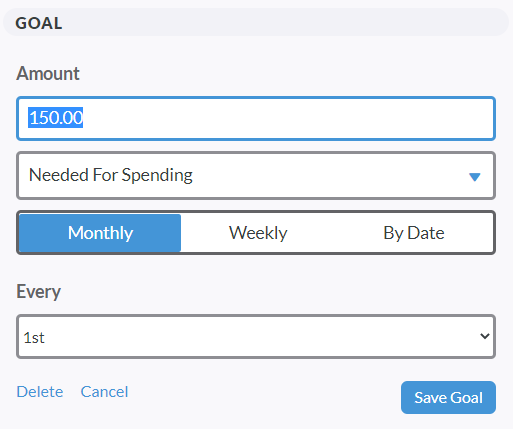
Task: Click blank area of the GOAL header bar
Action: (283, 22)
